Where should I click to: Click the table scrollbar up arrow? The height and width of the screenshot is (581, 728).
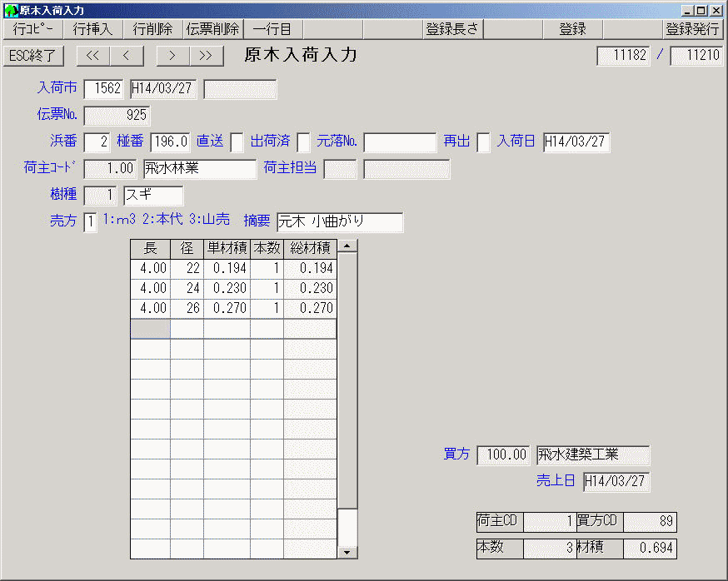(347, 246)
